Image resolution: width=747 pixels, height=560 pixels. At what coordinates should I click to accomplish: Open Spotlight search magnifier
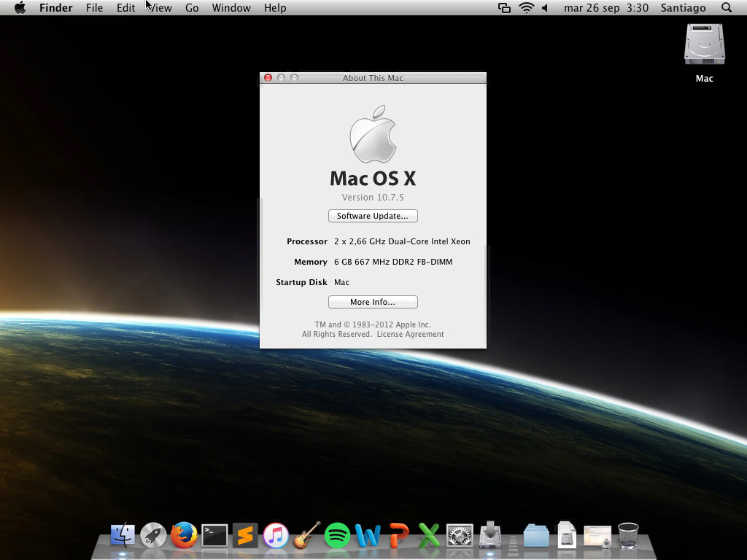click(727, 8)
